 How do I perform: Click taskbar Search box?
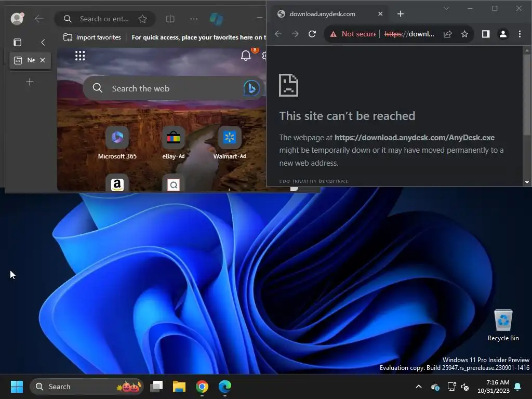click(87, 387)
